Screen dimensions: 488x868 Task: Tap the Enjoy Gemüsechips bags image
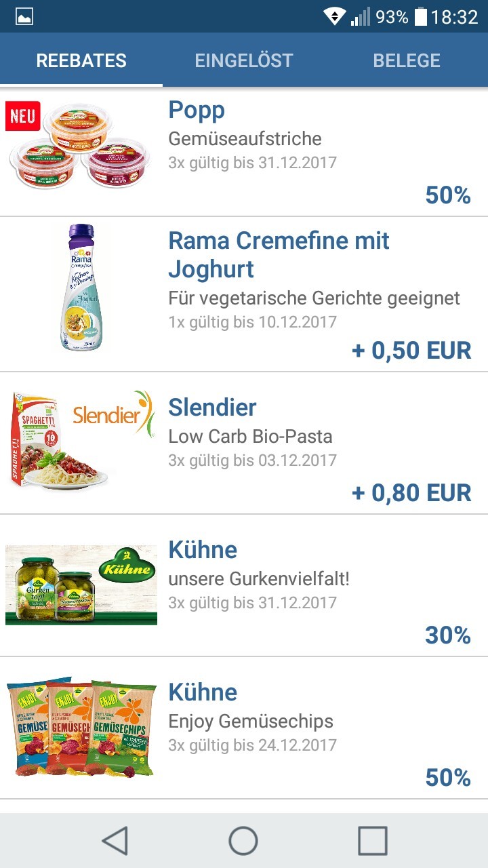pos(81,727)
